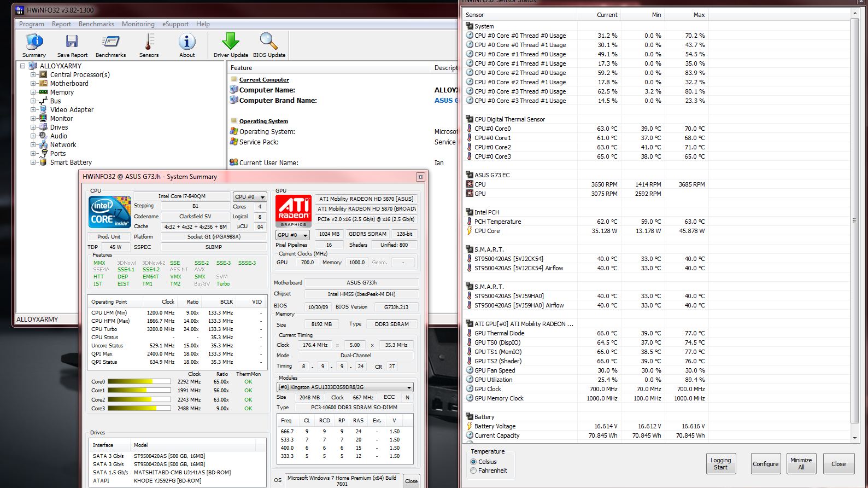Click the ALLOYXARMY computer icon in tree
Screen dimensions: 868x488
(33, 66)
